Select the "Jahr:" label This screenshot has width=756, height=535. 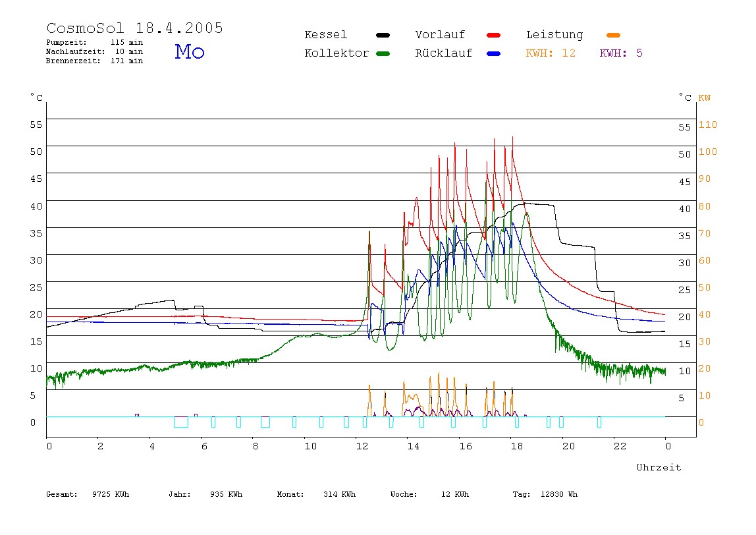click(x=179, y=494)
